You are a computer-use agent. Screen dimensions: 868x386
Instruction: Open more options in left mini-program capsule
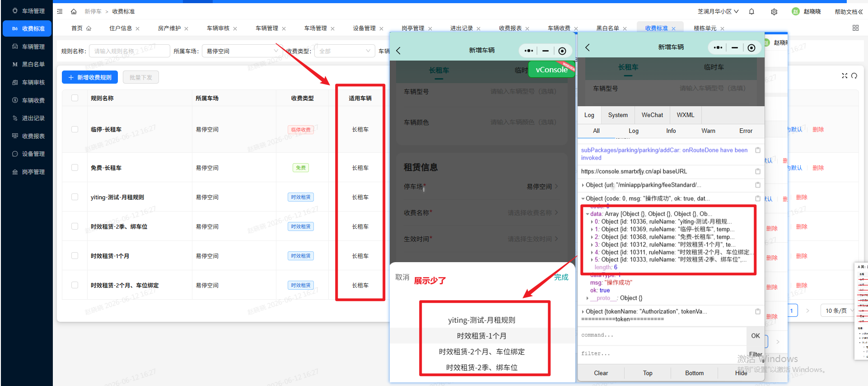tap(529, 51)
